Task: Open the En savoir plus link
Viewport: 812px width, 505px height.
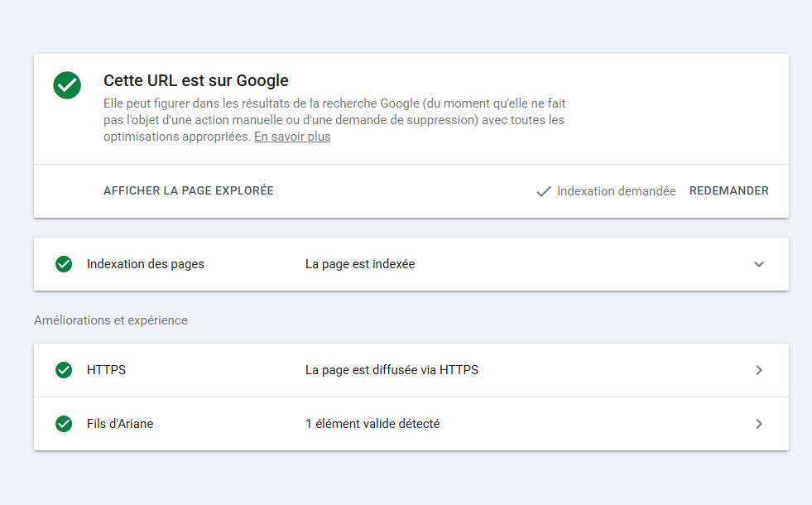Action: pos(292,137)
